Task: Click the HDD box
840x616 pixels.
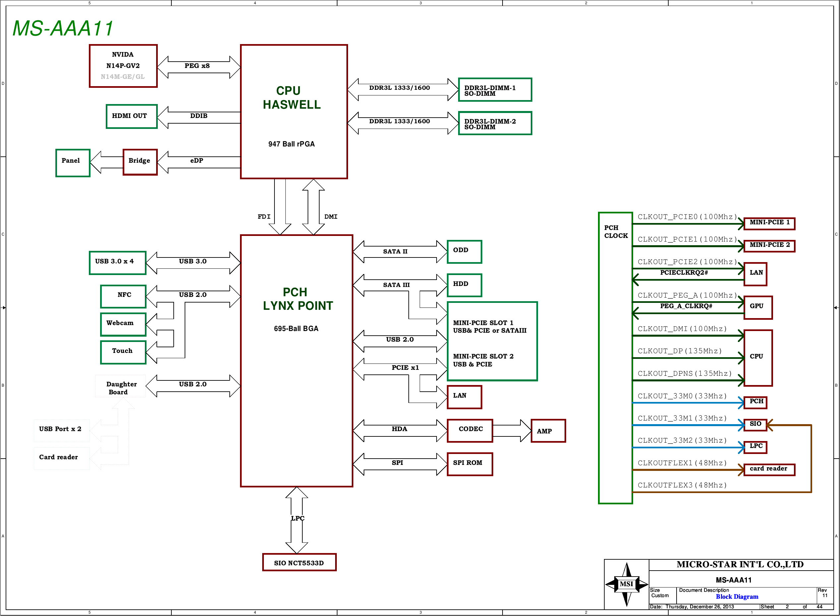Action: (464, 286)
